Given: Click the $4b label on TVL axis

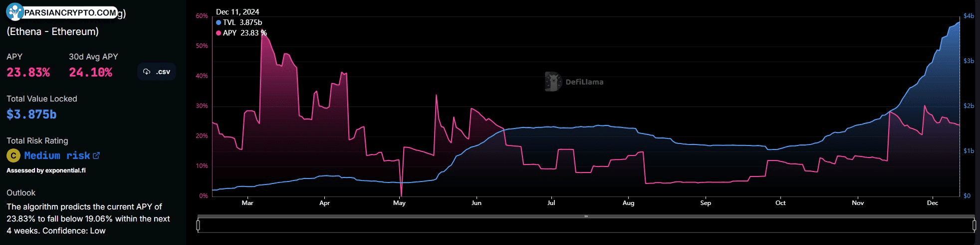Looking at the screenshot, I should click(x=969, y=16).
